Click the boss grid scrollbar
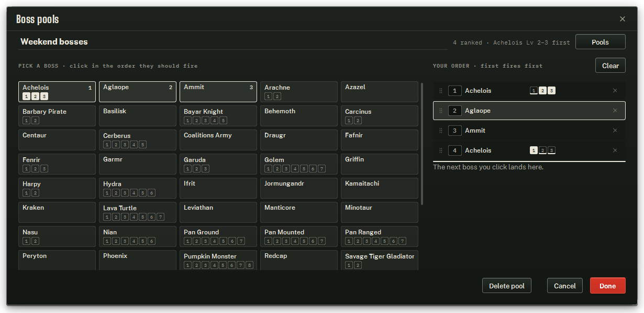 tap(422, 144)
